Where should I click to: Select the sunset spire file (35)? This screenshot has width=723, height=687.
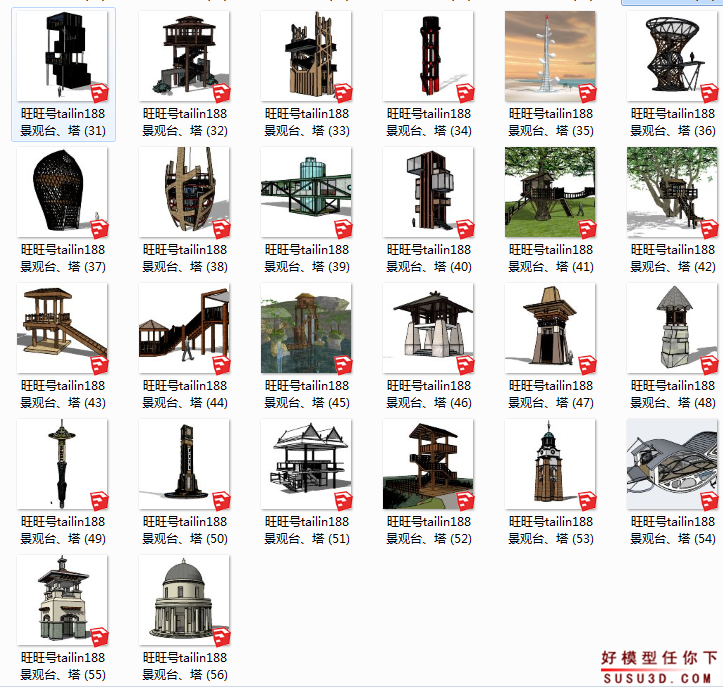coord(551,56)
